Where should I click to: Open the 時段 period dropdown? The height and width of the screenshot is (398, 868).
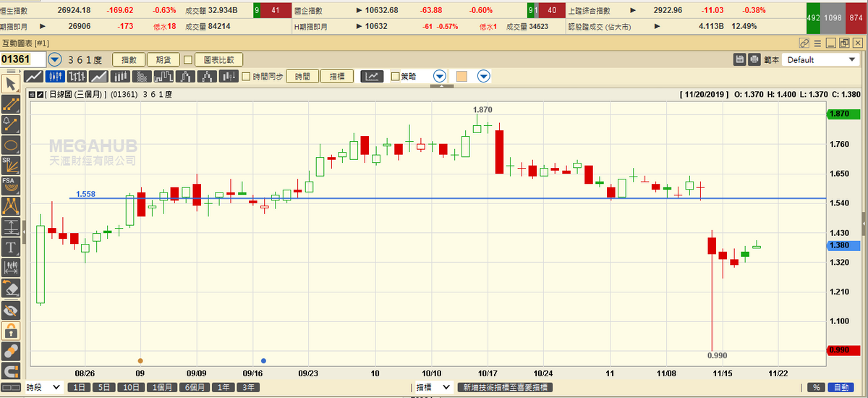[x=43, y=387]
